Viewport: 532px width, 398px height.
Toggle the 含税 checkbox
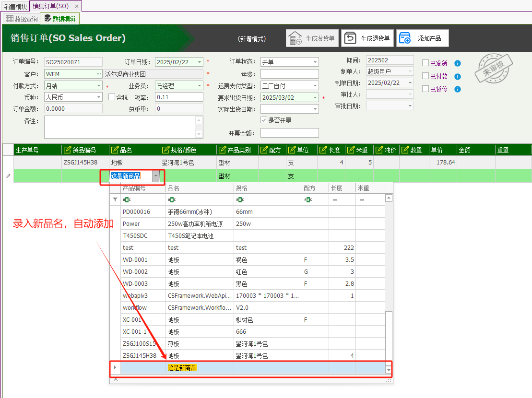[112, 97]
